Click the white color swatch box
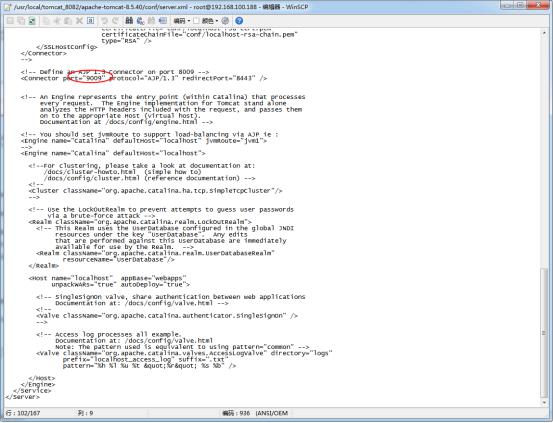Image resolution: width=553 pixels, height=423 pixels. click(196, 21)
